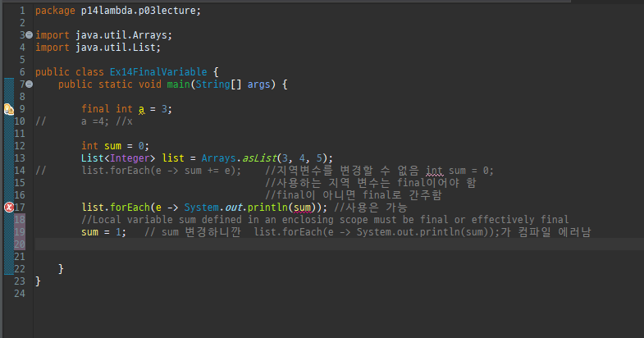The width and height of the screenshot is (644, 338).
Task: Click the warning quick-fix icon on line 9
Action: point(9,109)
